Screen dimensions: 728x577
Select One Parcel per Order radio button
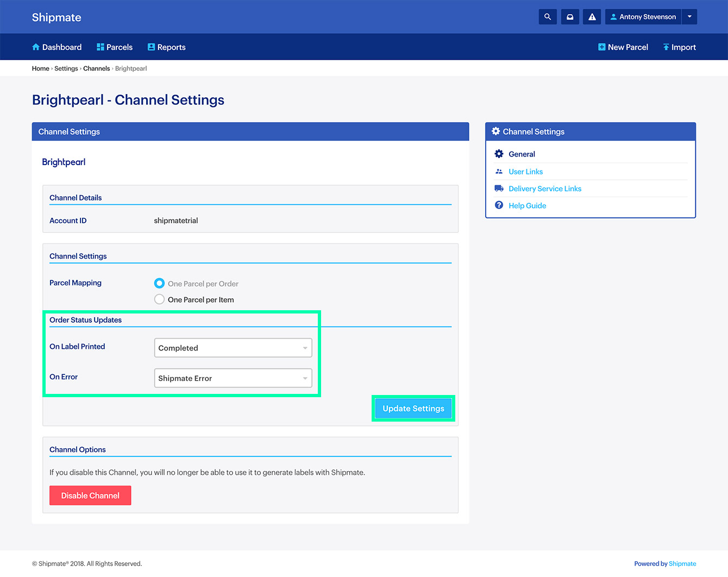click(x=159, y=284)
